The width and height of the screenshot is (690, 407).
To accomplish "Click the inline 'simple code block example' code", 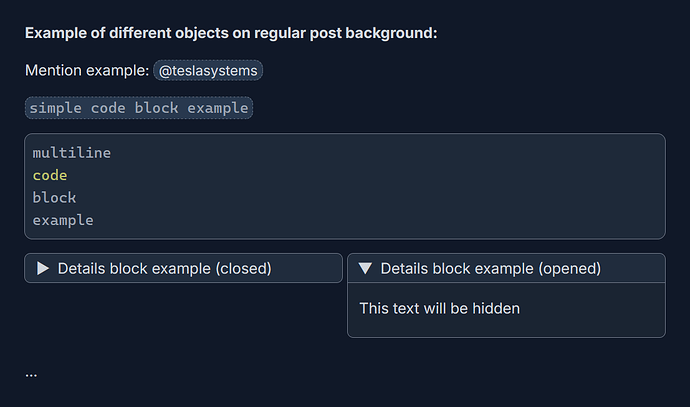I will (139, 108).
